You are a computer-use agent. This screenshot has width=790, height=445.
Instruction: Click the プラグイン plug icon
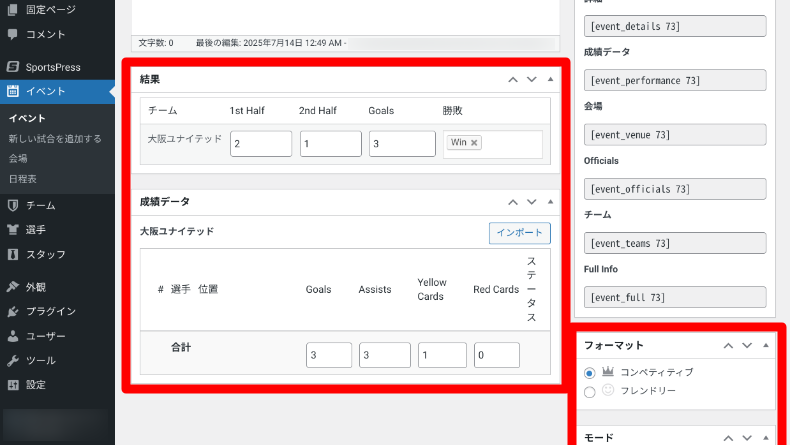pyautogui.click(x=13, y=311)
